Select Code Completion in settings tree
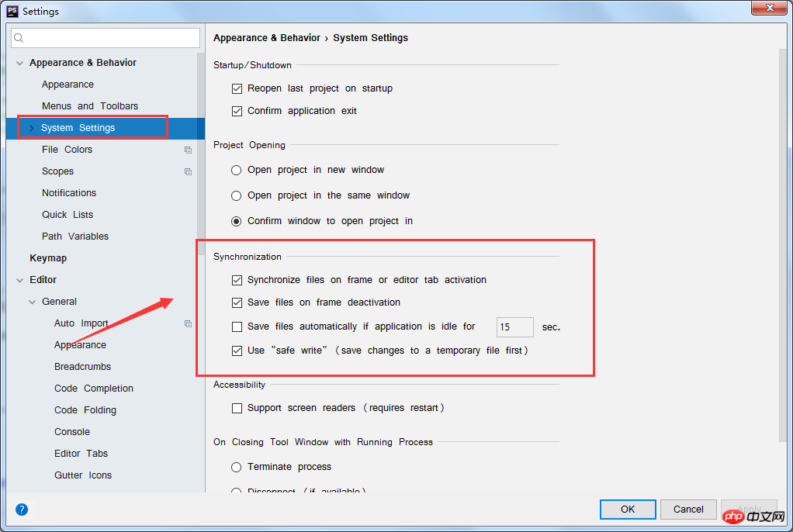This screenshot has height=532, width=793. pos(94,389)
